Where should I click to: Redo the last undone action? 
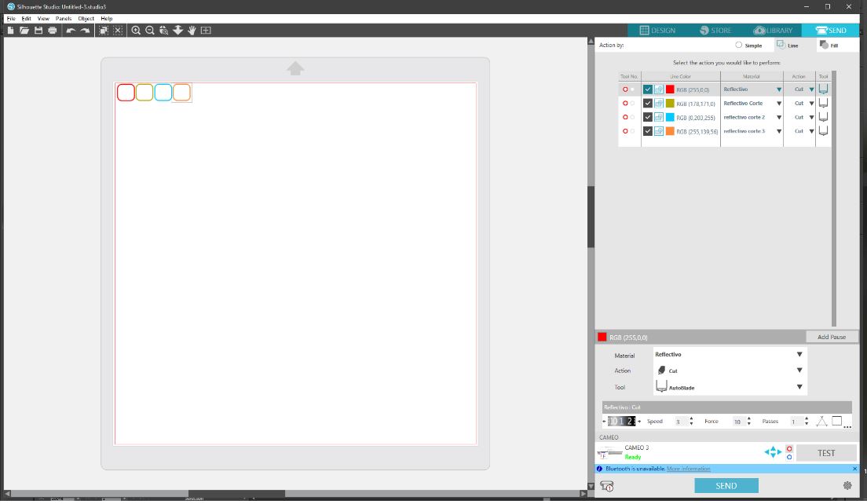pos(85,31)
